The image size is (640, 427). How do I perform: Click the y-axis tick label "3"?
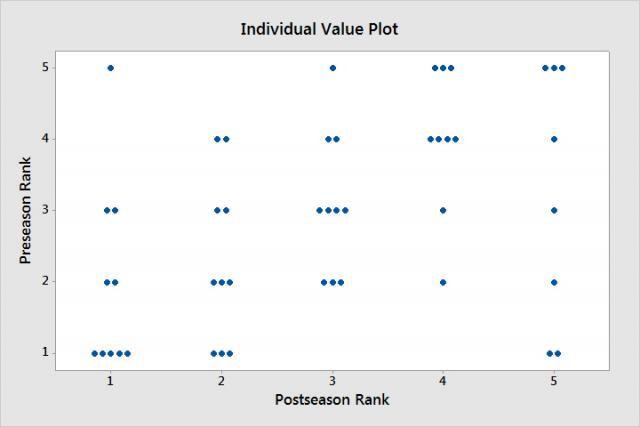pos(46,210)
